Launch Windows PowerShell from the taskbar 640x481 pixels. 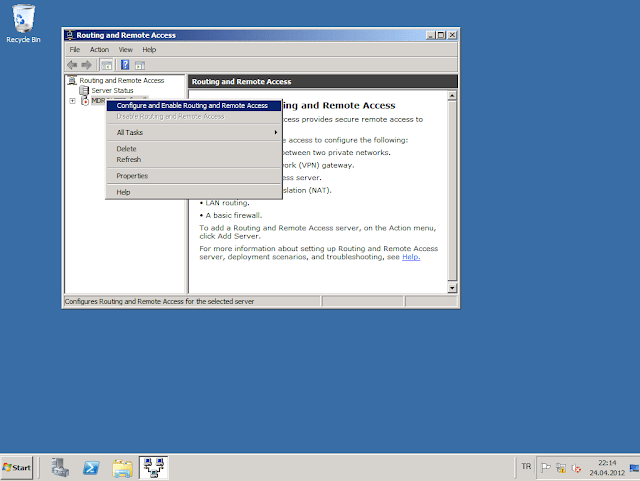[x=90, y=467]
